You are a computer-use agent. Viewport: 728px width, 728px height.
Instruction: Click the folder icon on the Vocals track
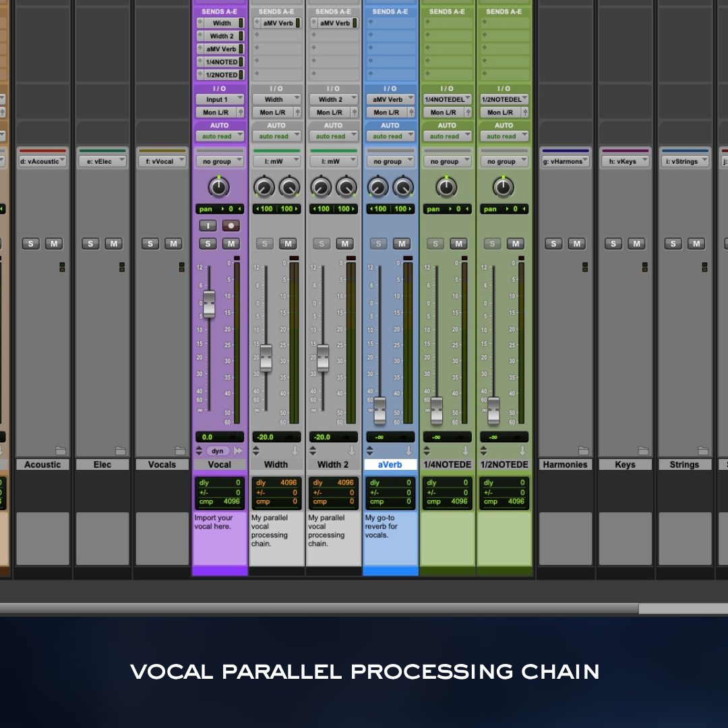point(180,450)
